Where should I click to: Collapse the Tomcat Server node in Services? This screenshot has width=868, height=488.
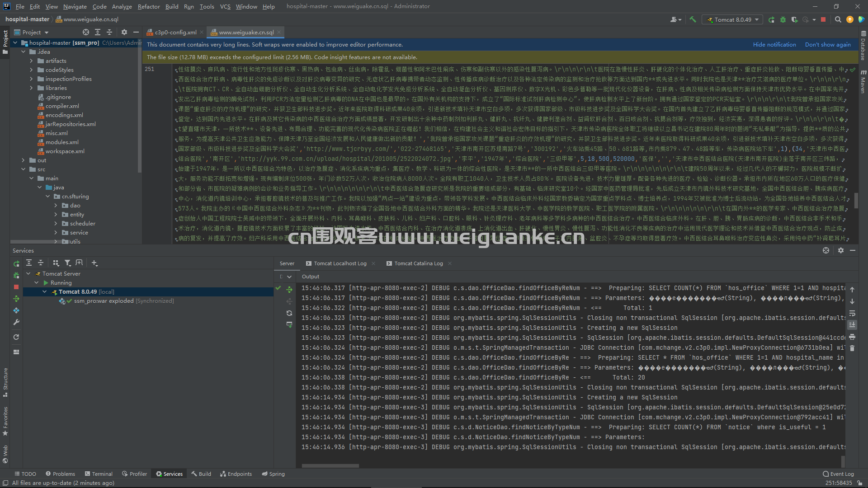pos(28,273)
